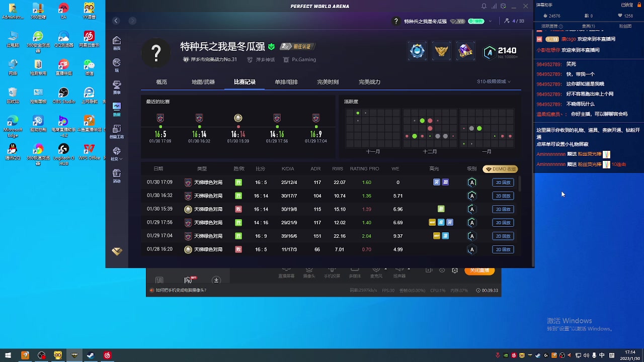Image resolution: width=644 pixels, height=362 pixels.
Task: Expand the arrow next to 麦克风
Action: [385, 269]
